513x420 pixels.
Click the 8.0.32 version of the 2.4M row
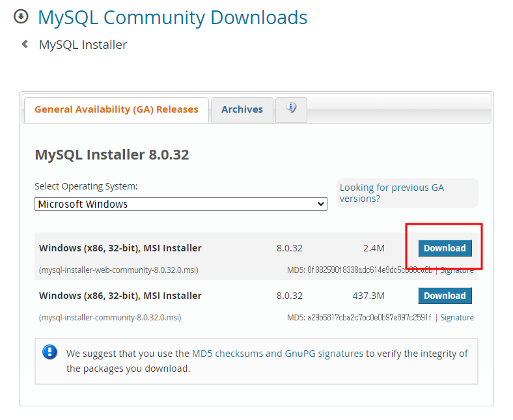(290, 248)
